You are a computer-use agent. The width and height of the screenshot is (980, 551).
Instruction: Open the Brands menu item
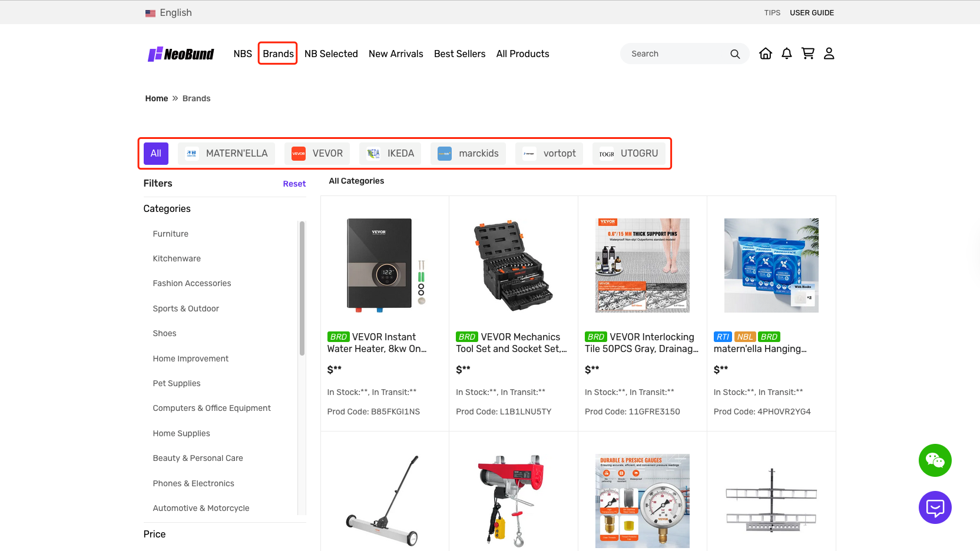(278, 54)
